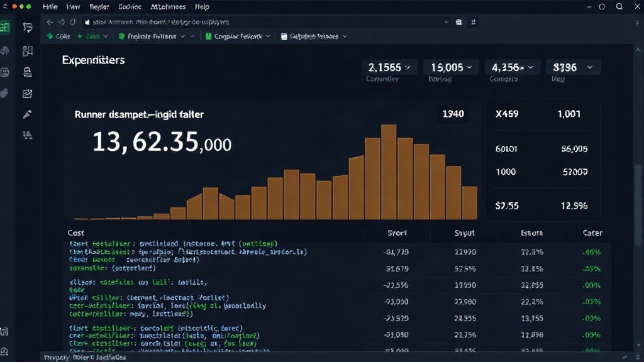Open the View menu in the menu bar

73,6
